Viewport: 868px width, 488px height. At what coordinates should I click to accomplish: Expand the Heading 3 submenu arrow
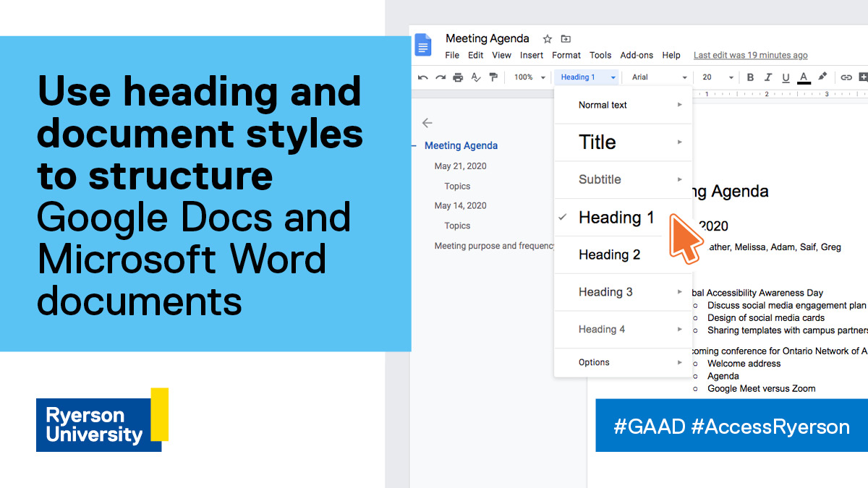(679, 292)
